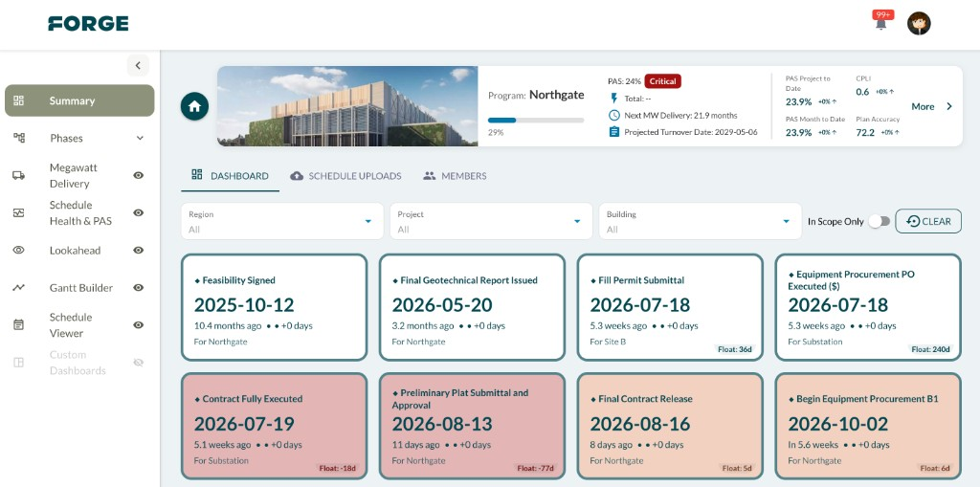Open the Region dropdown
The width and height of the screenshot is (980, 487).
pos(282,221)
